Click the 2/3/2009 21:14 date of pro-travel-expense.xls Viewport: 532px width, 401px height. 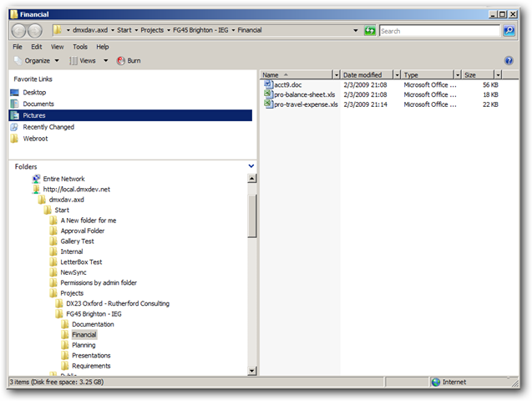365,104
